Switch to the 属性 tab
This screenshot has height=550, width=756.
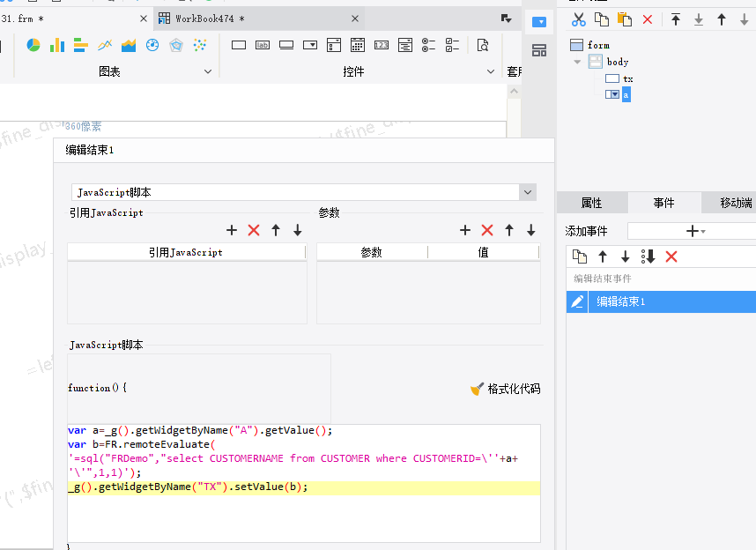[x=591, y=203]
